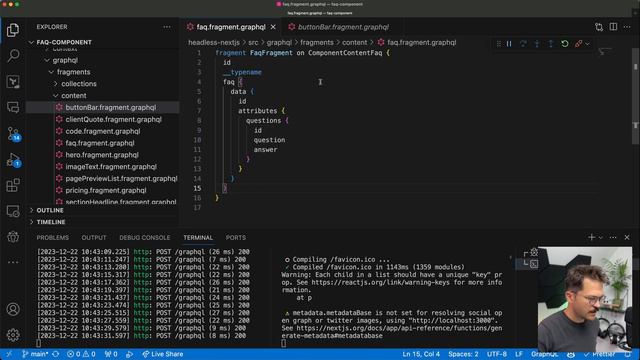640x360 pixels.
Task: Select the TERMINAL panel tab
Action: click(198, 238)
